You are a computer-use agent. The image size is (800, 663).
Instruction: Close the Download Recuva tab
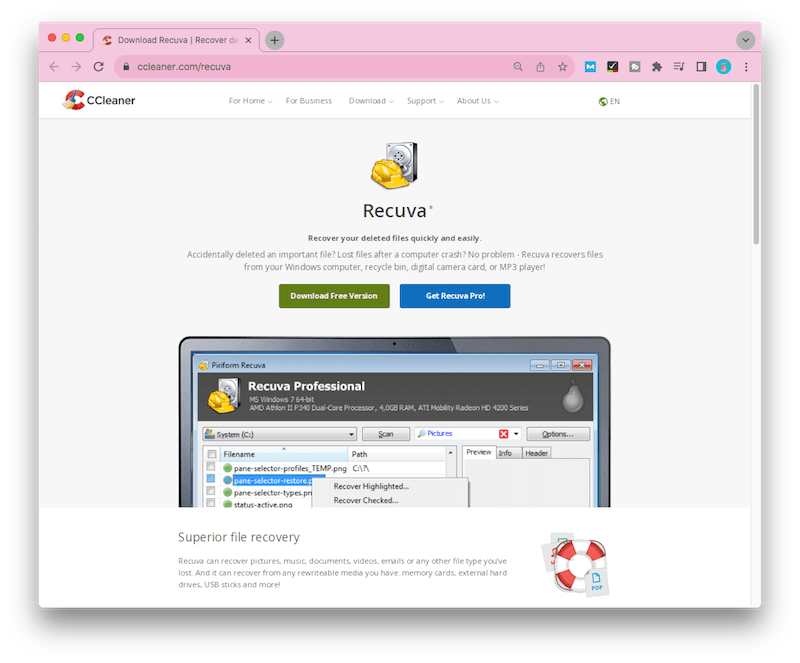[x=248, y=40]
